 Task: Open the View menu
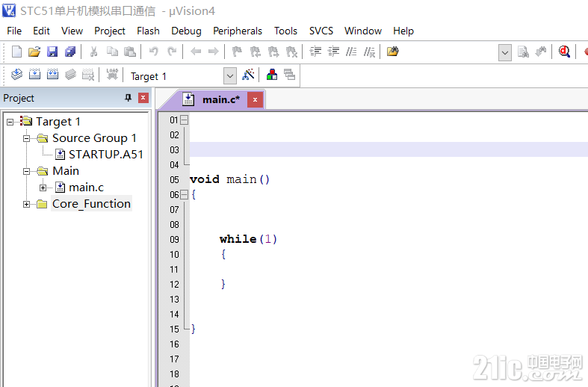pos(72,31)
